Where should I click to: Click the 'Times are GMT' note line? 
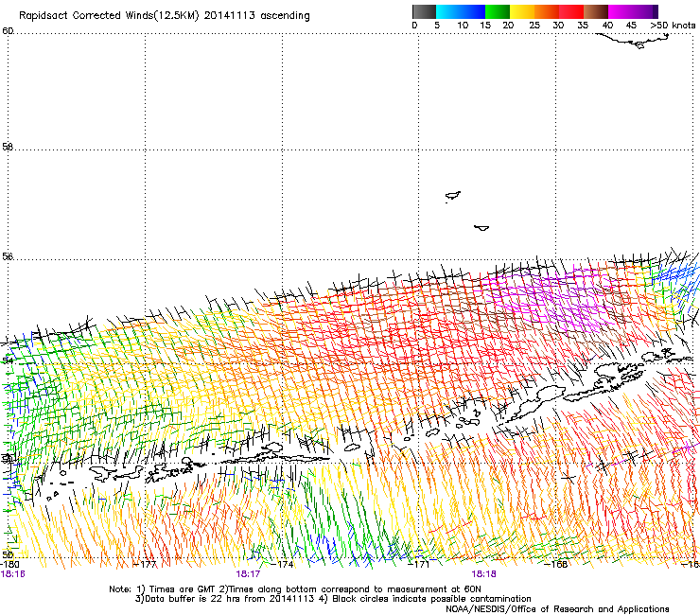pos(295,589)
